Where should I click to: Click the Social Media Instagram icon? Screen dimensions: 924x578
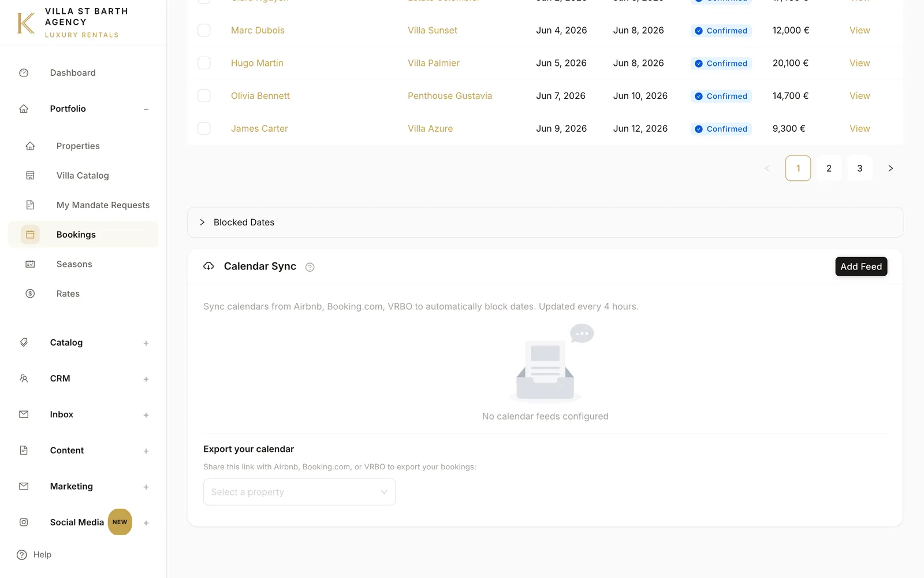click(24, 522)
